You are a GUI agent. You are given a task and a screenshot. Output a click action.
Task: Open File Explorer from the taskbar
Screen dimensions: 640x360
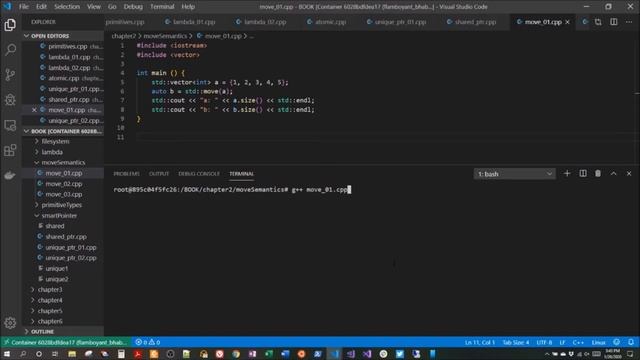click(72, 354)
